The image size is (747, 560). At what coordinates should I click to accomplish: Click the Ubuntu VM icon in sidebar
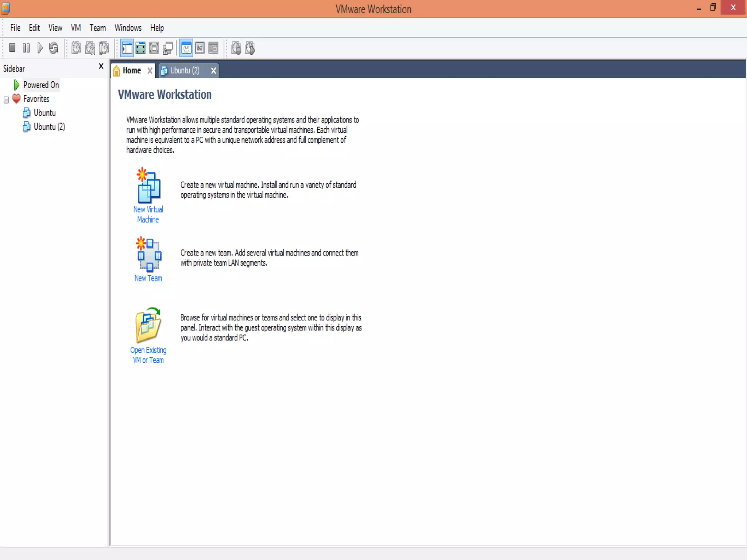coord(27,113)
